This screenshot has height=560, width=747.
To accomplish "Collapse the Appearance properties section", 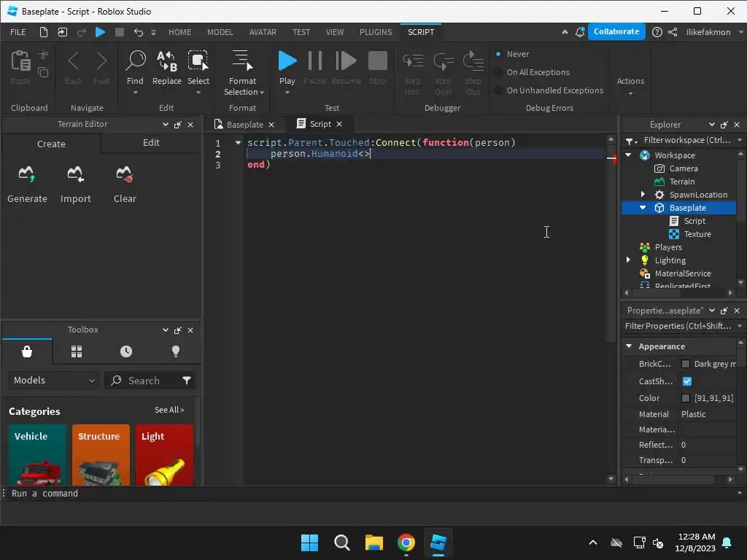I will click(x=629, y=346).
